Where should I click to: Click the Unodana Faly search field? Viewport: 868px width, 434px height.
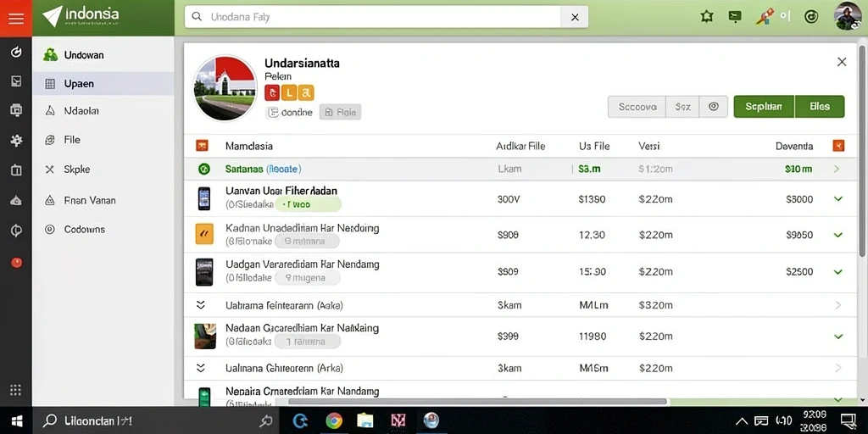pyautogui.click(x=373, y=17)
